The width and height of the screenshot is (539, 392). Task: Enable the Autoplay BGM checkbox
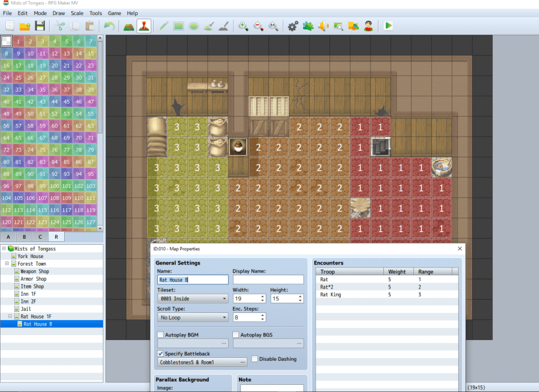161,335
